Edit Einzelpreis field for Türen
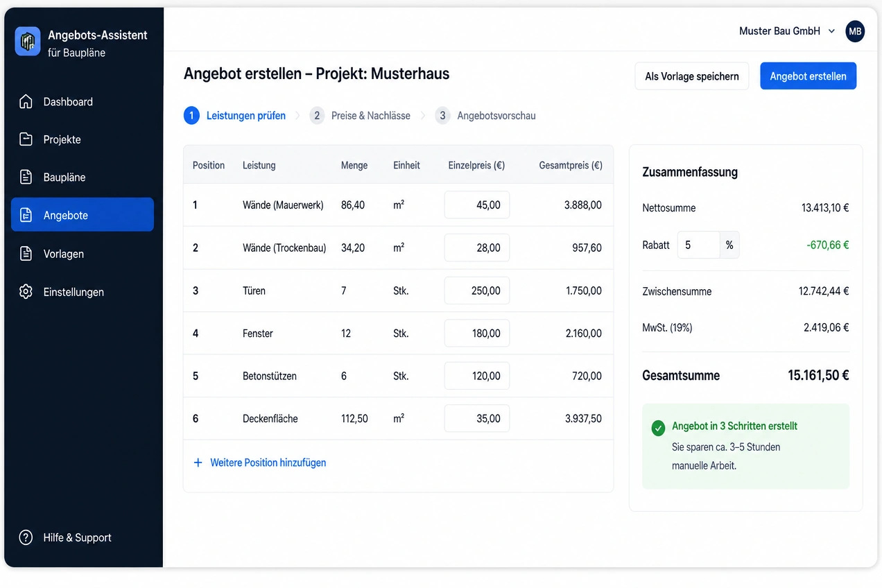The width and height of the screenshot is (882, 588). pos(477,291)
